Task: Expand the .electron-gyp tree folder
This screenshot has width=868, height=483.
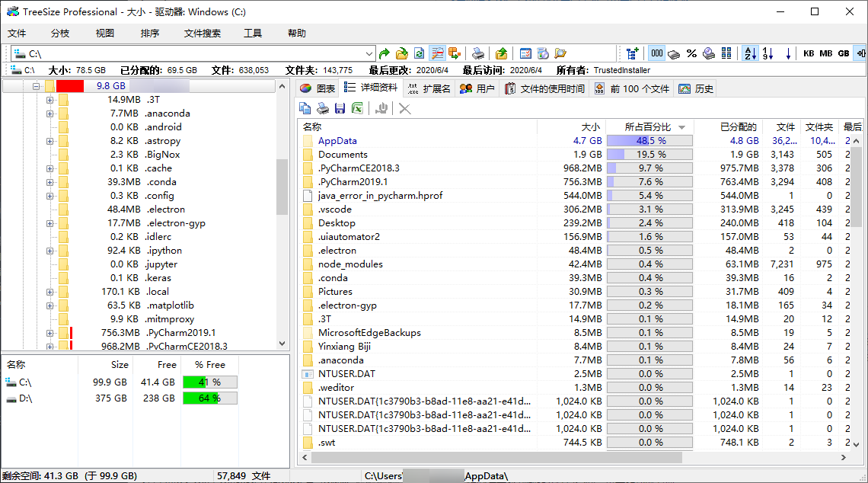Action: [49, 223]
